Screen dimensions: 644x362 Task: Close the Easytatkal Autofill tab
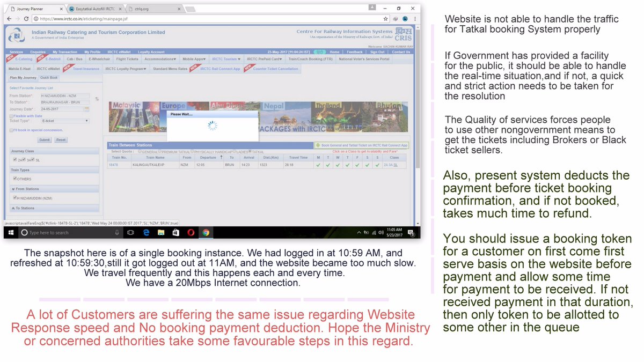coord(121,9)
